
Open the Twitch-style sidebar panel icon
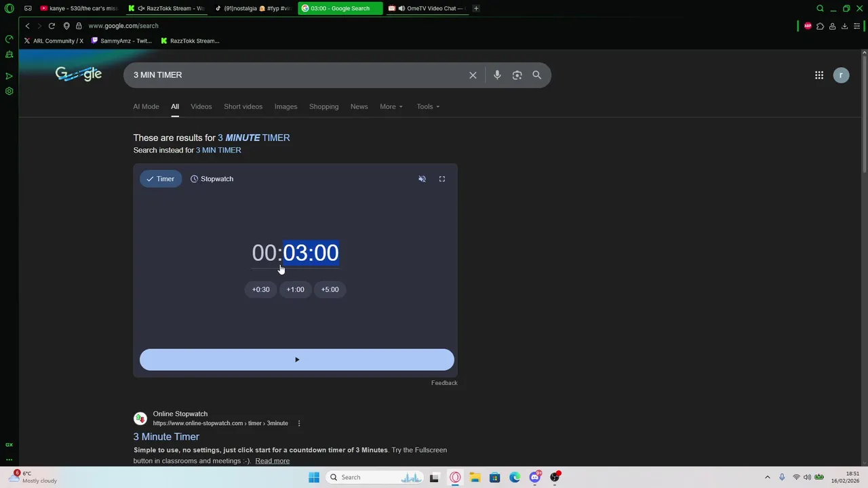coord(9,54)
